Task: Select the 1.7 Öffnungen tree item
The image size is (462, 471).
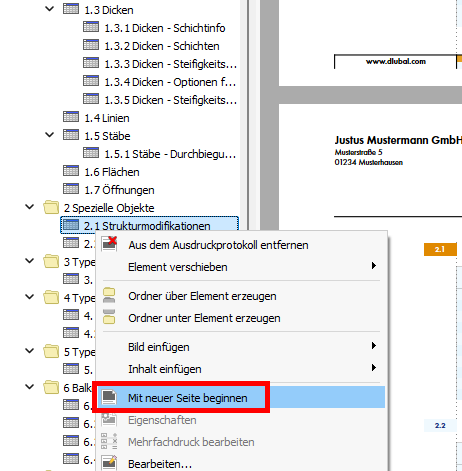Action: click(x=119, y=190)
